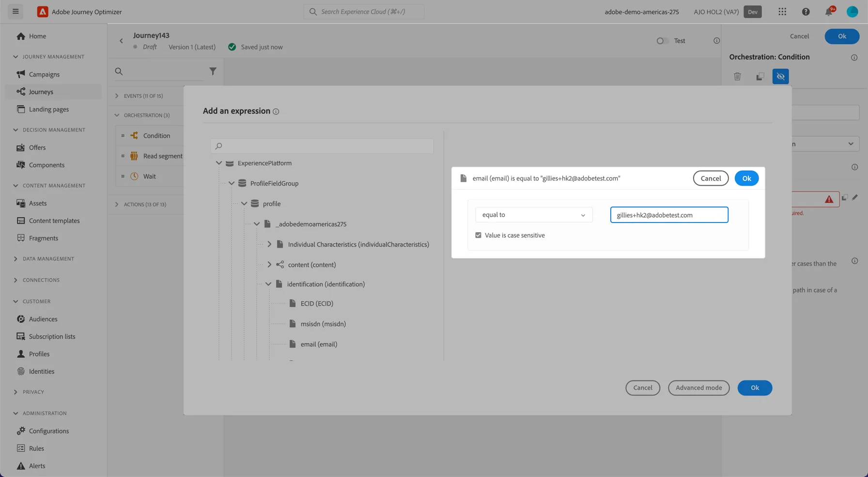The image size is (868, 477).
Task: Click the bottom Ok of expression dialog
Action: (x=755, y=388)
